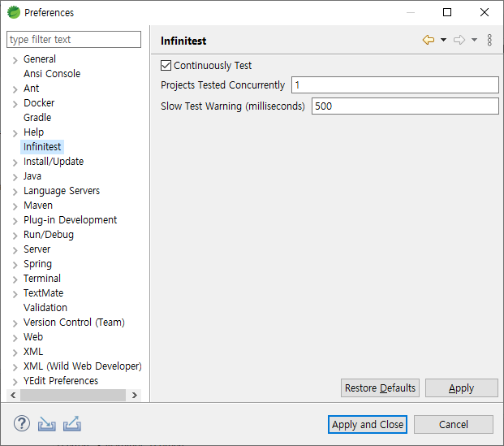504x446 pixels.
Task: Select Validation in the tree
Action: [45, 308]
